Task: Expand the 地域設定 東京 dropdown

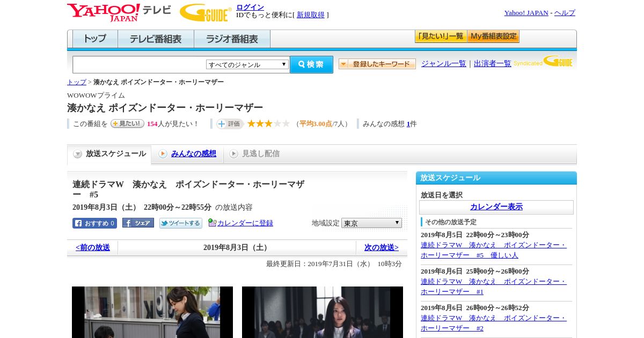Action: tap(371, 223)
